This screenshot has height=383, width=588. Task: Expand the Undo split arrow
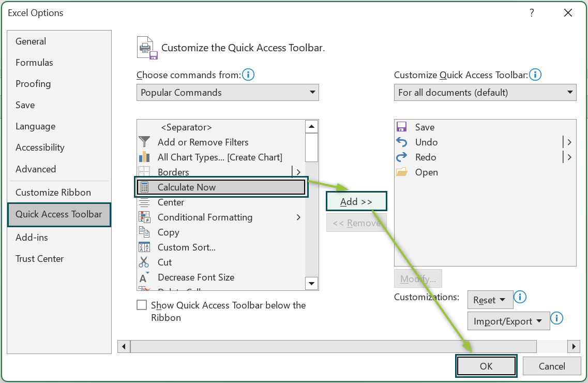click(569, 142)
